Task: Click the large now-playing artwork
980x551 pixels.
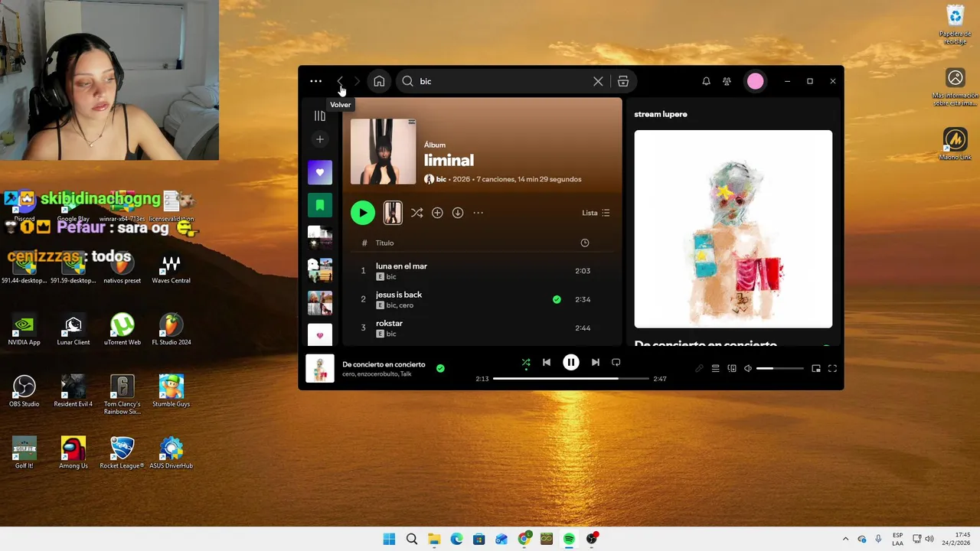Action: click(x=733, y=229)
